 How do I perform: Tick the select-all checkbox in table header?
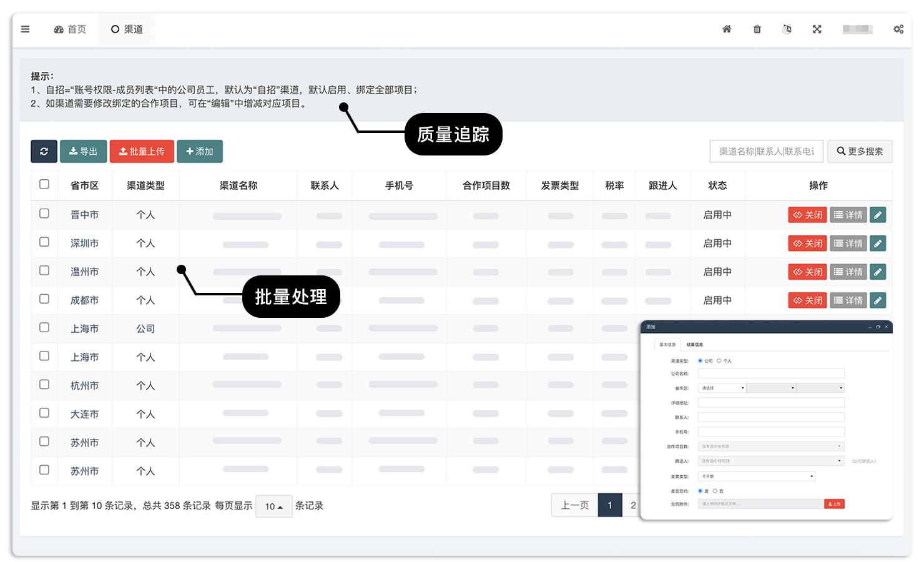tap(44, 184)
